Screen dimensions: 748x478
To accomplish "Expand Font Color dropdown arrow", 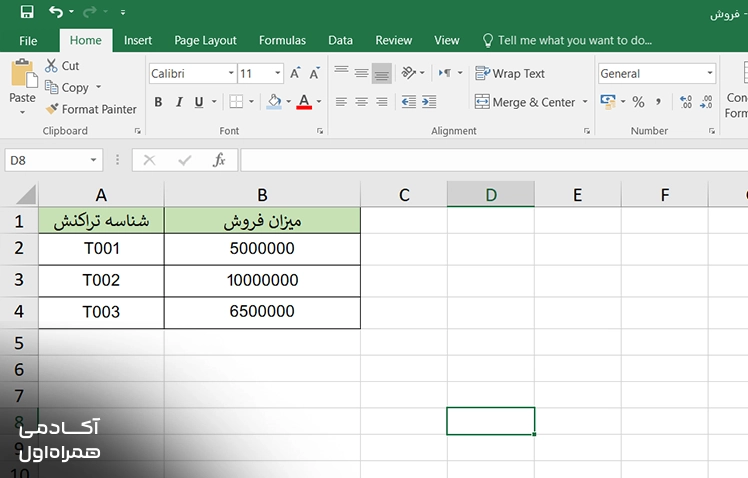I will click(319, 102).
